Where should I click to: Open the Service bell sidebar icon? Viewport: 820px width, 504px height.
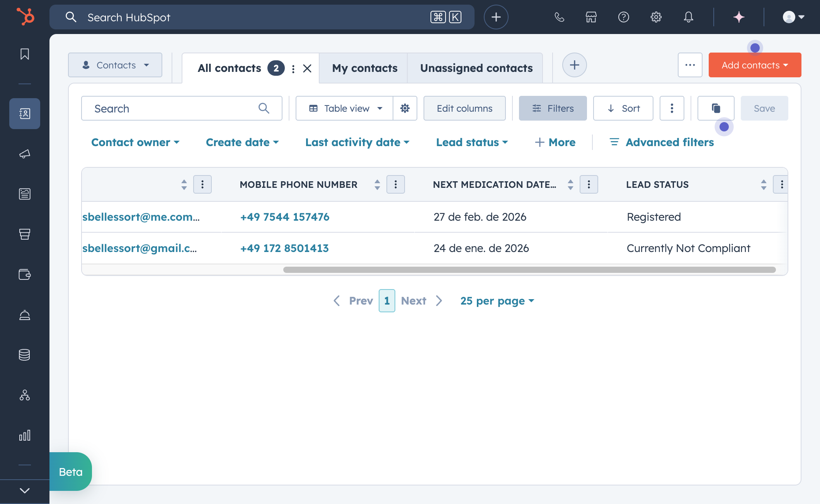pos(25,315)
